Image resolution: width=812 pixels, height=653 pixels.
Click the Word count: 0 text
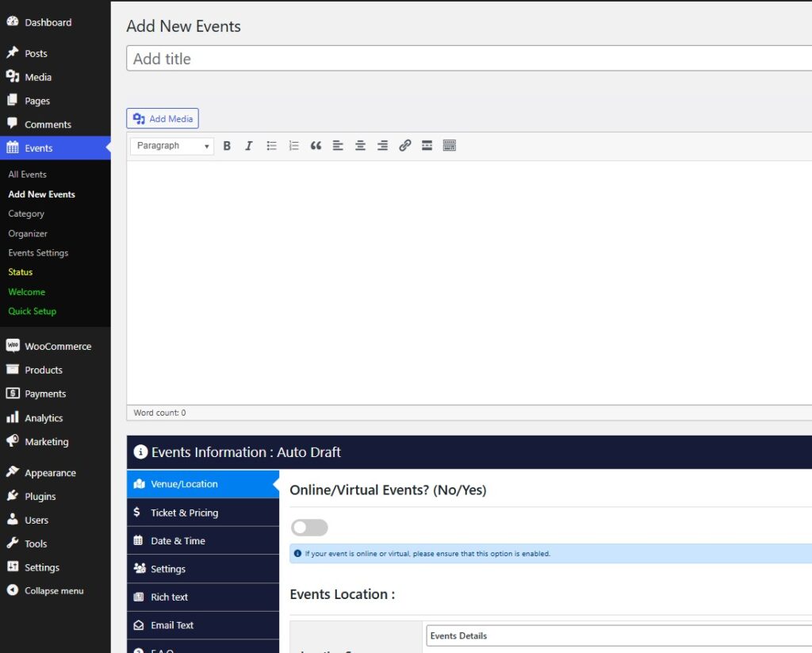point(159,413)
